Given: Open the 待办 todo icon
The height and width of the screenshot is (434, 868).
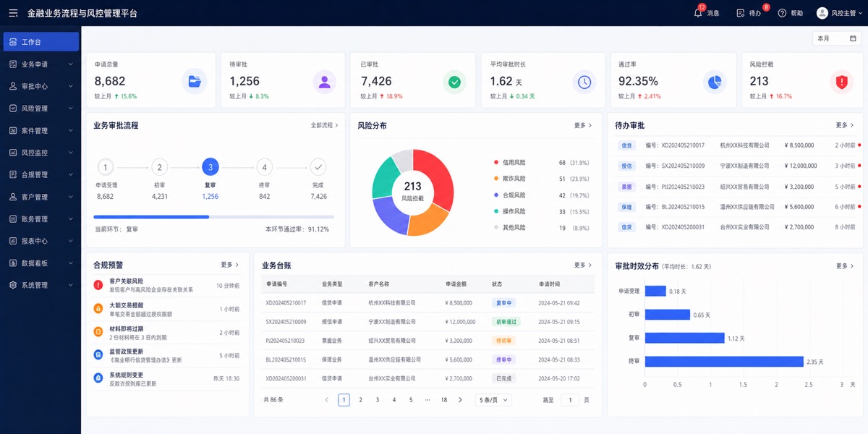Looking at the screenshot, I should tap(740, 13).
